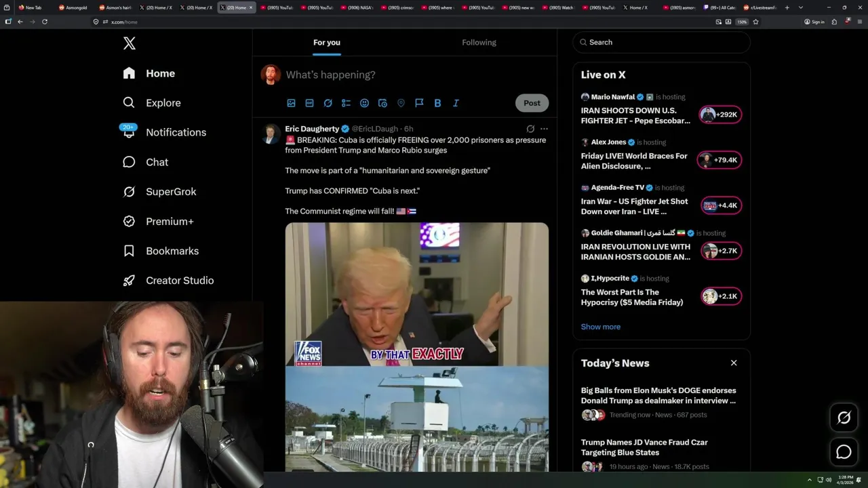Switch to the 3906 NASA browser tab
The image size is (868, 488).
pos(357,7)
